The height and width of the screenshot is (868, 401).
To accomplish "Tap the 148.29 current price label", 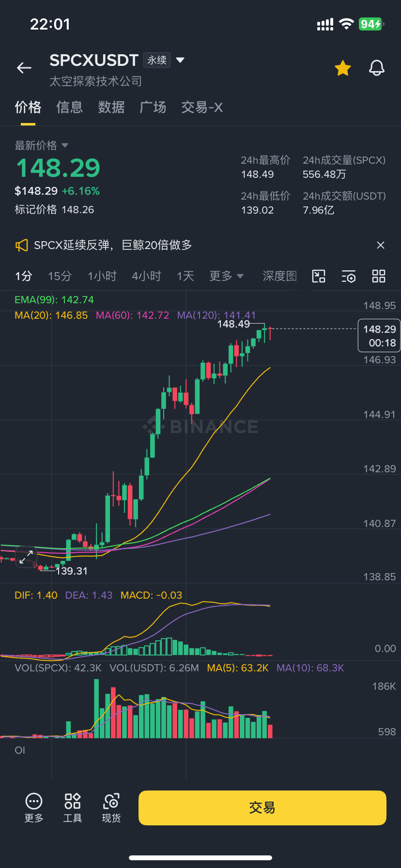I will pos(379,336).
